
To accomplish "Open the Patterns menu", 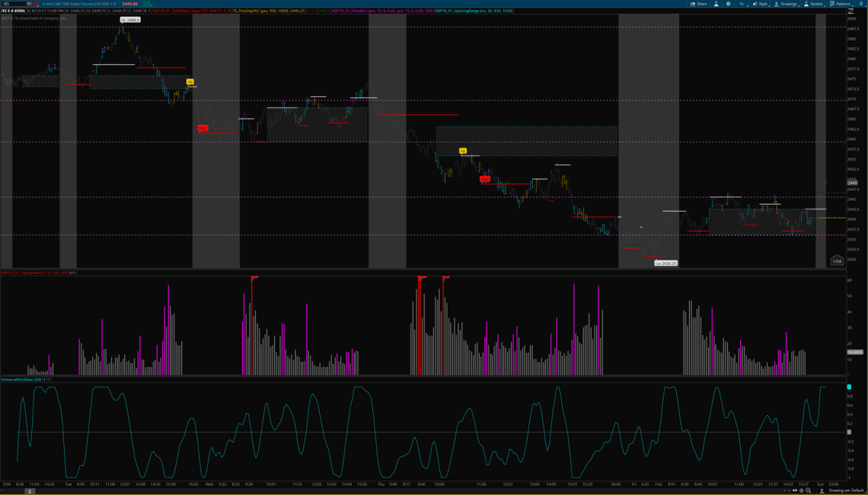I will click(841, 4).
